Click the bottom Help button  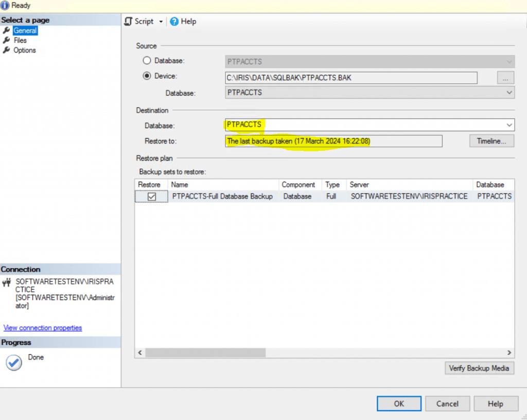[x=496, y=404]
